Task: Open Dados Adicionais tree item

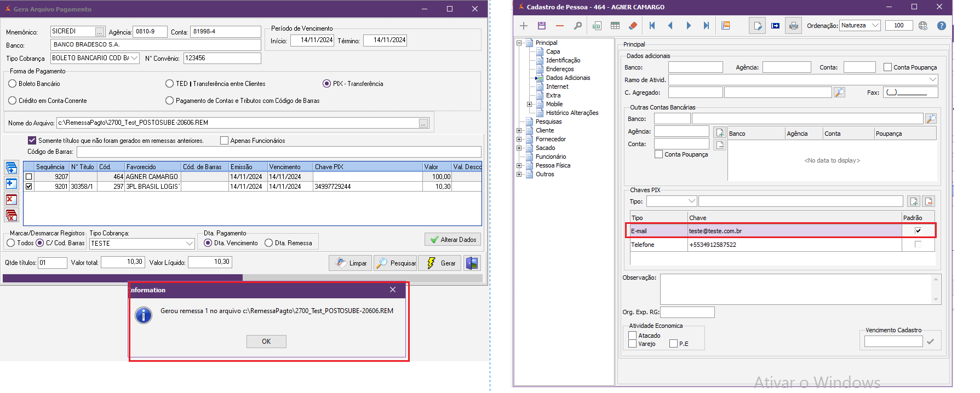Action: [x=568, y=78]
